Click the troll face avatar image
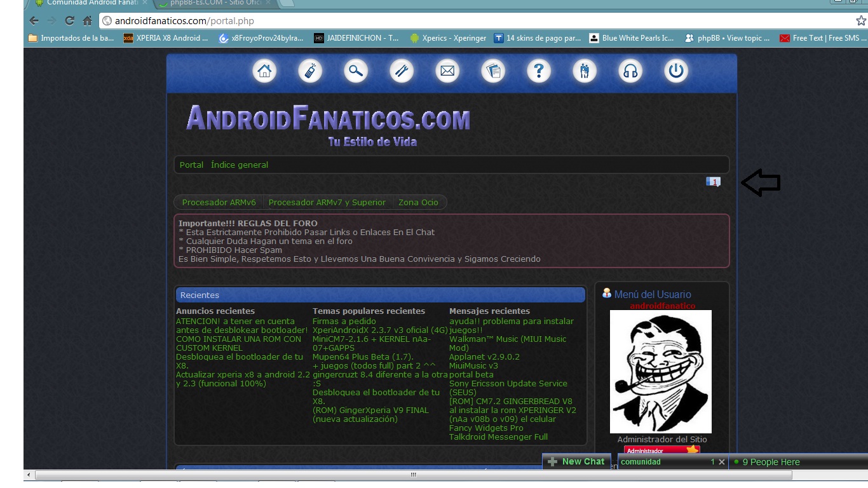Viewport: 868px width, 488px height. [661, 372]
